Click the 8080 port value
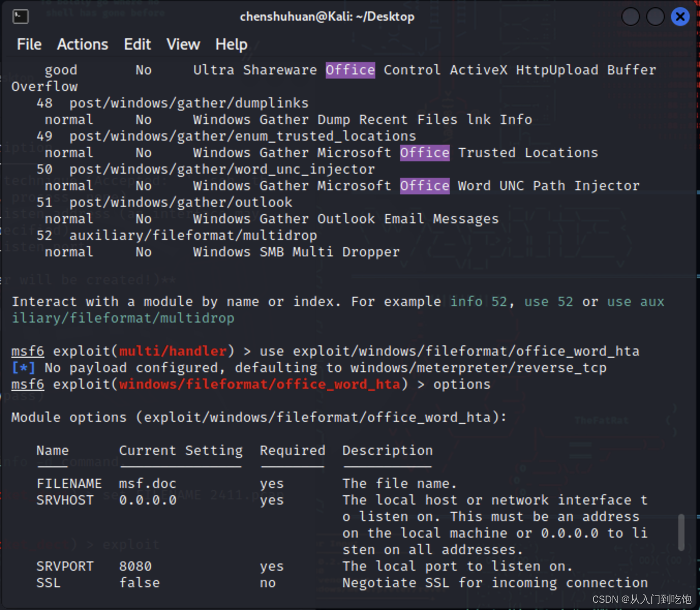 tap(135, 566)
